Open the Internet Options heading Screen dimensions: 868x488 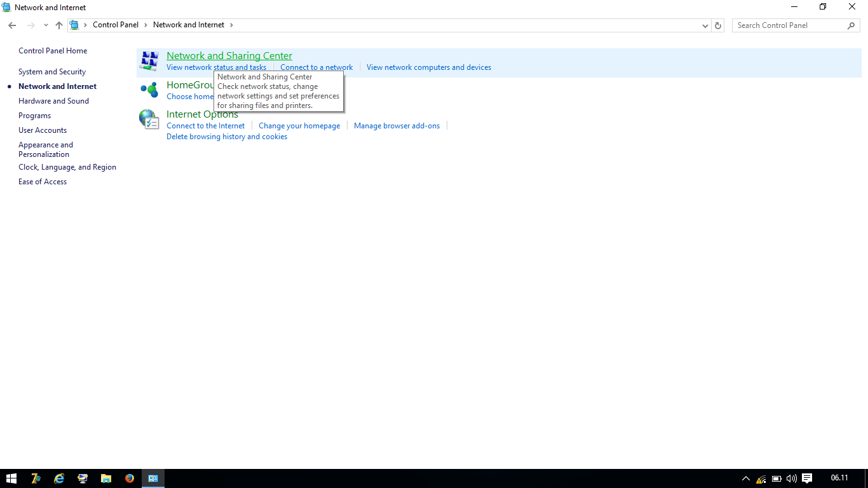pos(202,114)
